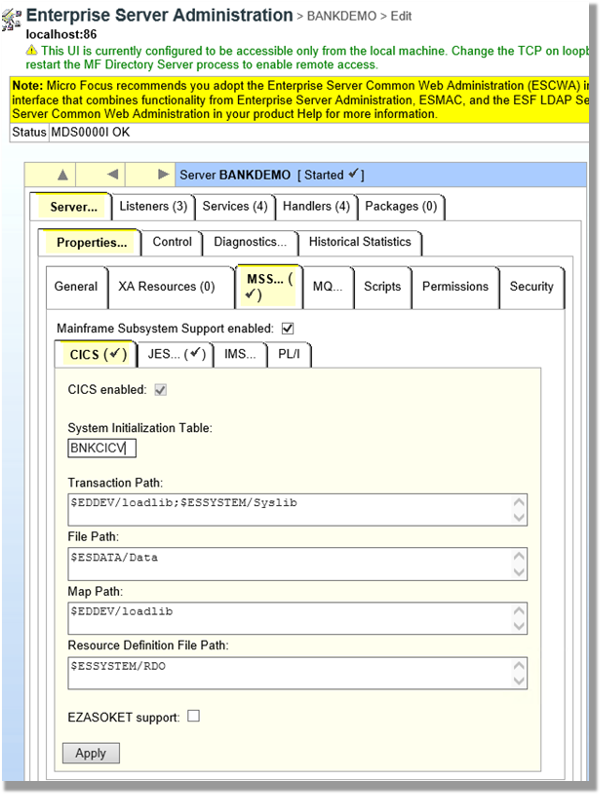This screenshot has width=601, height=795.
Task: Click the Server BANKDEMO [Started] header text
Action: tap(272, 175)
